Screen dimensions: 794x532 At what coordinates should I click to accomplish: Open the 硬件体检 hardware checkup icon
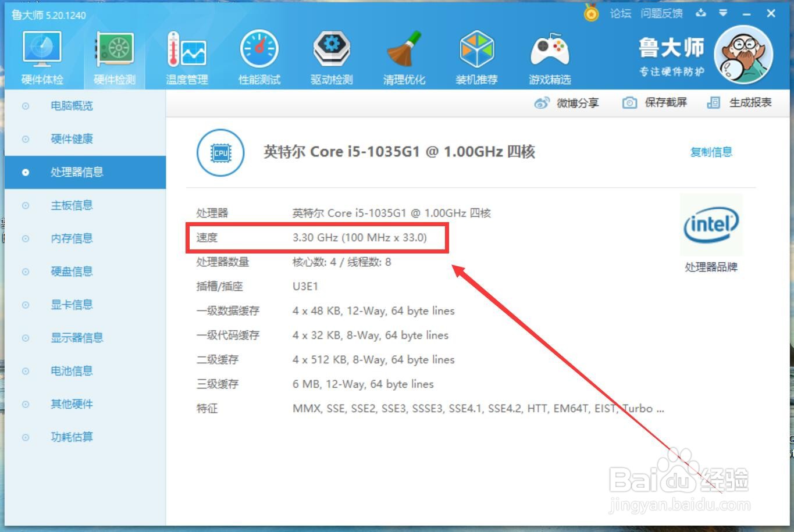tap(42, 58)
